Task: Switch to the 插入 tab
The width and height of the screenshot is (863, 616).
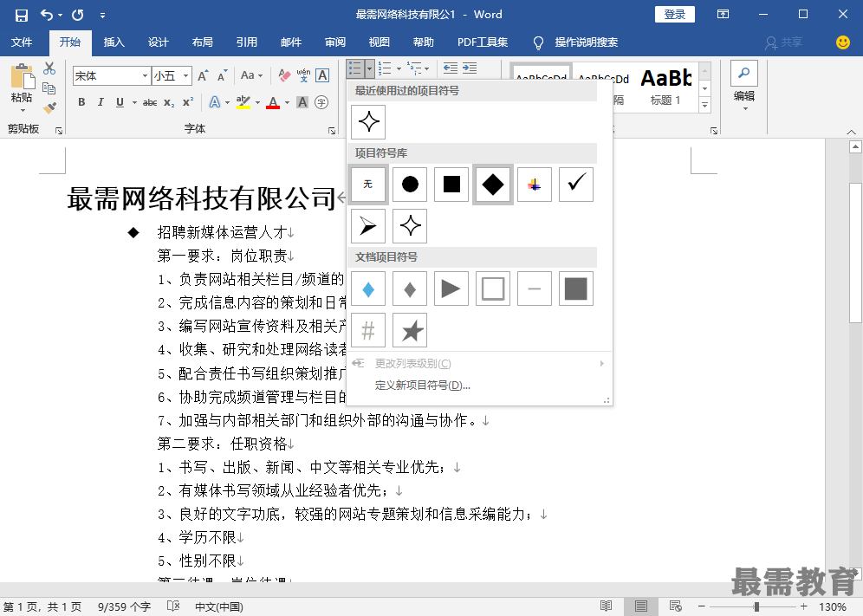Action: tap(114, 42)
